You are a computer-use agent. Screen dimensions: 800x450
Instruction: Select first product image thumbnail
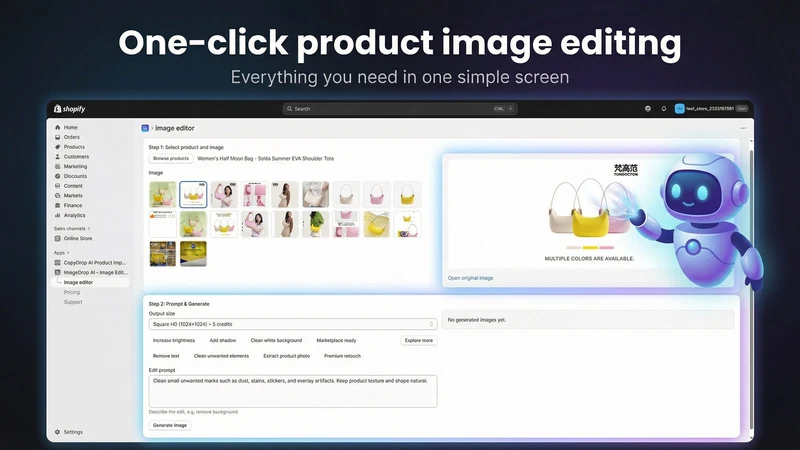tap(163, 194)
